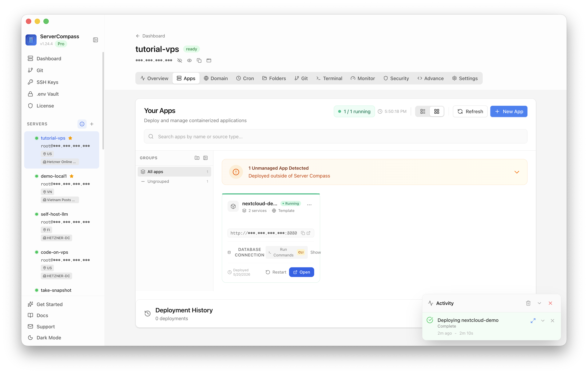Click the Refresh button

tap(470, 111)
